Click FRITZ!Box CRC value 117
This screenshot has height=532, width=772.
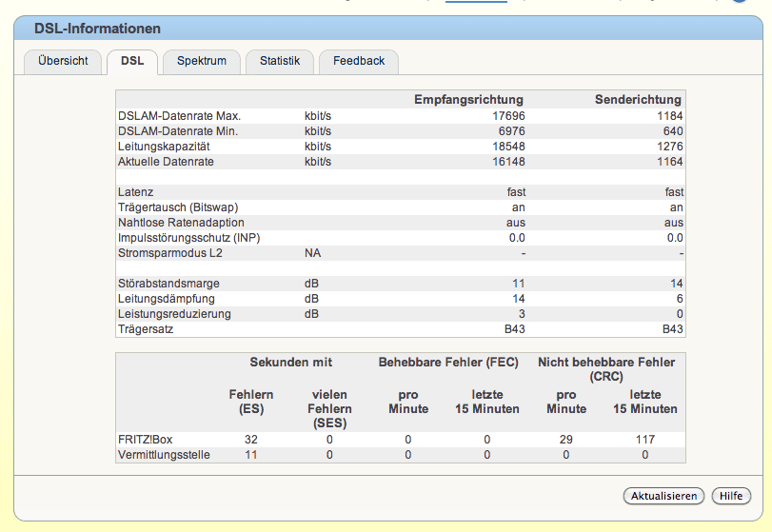coord(645,440)
